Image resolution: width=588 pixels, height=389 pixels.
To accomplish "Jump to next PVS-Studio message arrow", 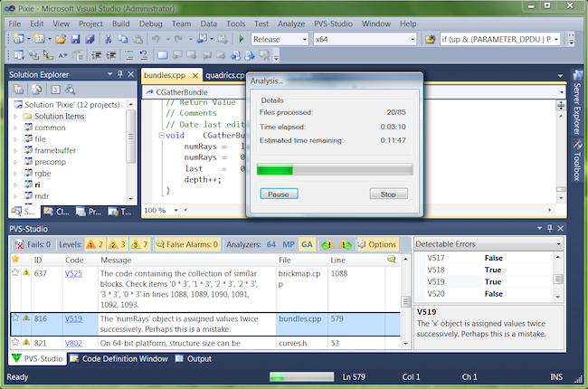I will 346,244.
